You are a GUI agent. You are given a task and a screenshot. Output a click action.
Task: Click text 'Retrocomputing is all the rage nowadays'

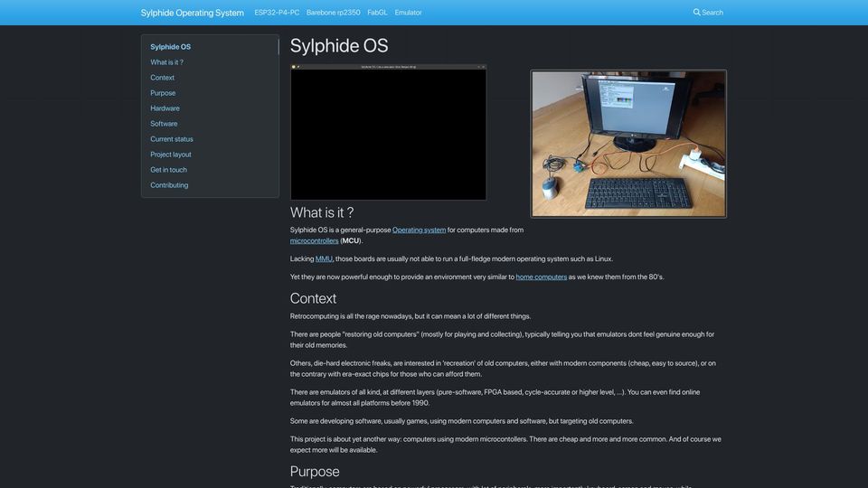[x=351, y=316]
